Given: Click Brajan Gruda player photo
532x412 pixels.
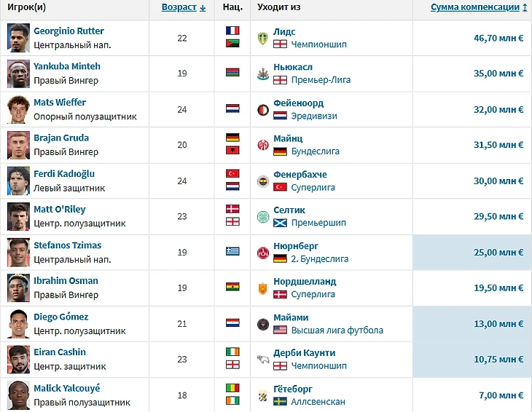Looking at the screenshot, I should pos(18,145).
